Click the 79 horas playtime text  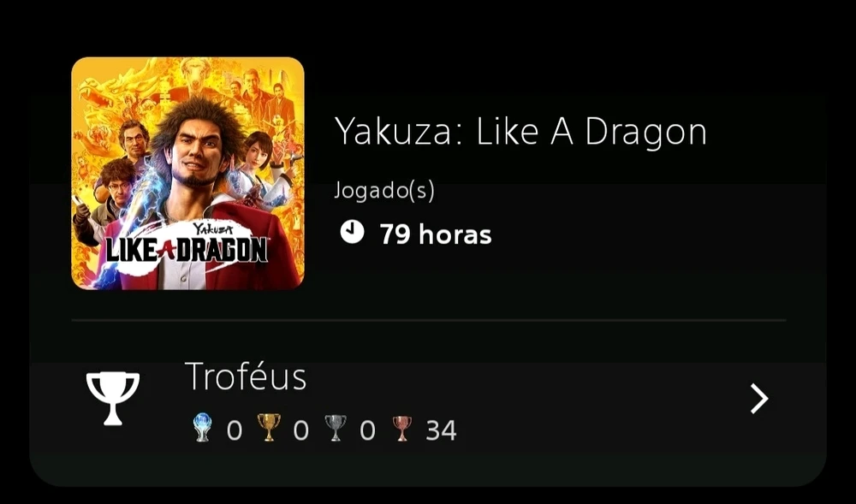(x=436, y=234)
